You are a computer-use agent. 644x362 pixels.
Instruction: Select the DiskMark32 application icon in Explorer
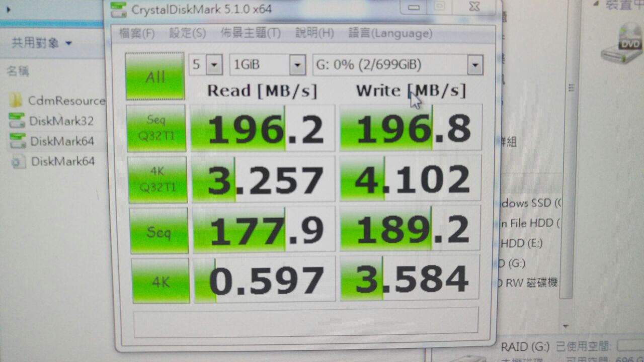coord(17,121)
